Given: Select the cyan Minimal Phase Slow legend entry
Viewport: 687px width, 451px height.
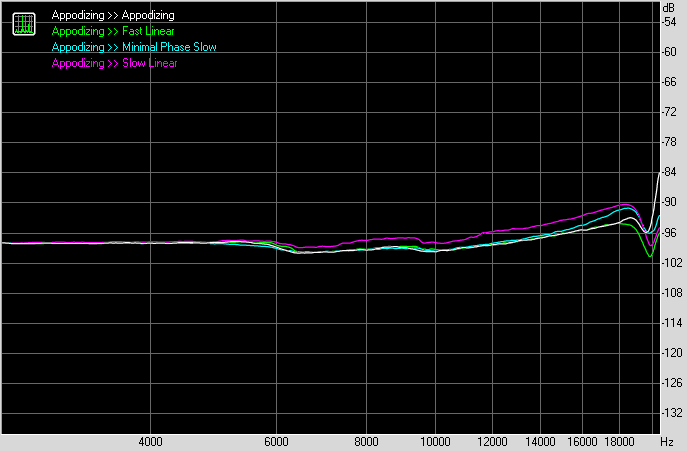Looking at the screenshot, I should click(x=133, y=47).
